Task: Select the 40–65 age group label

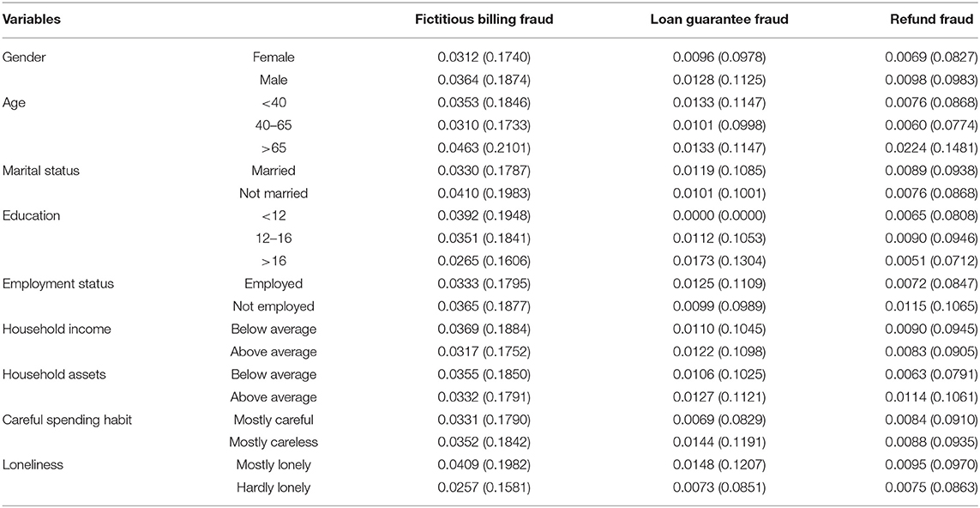Action: point(274,125)
